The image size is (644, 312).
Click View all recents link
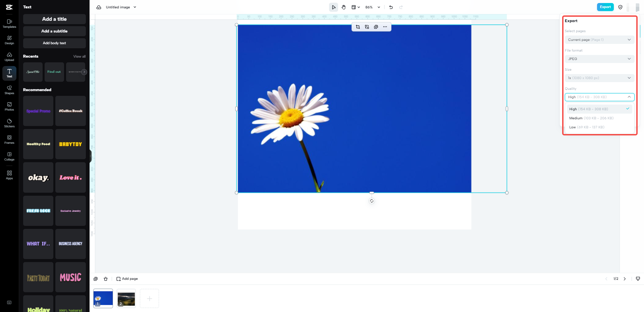[x=79, y=57]
